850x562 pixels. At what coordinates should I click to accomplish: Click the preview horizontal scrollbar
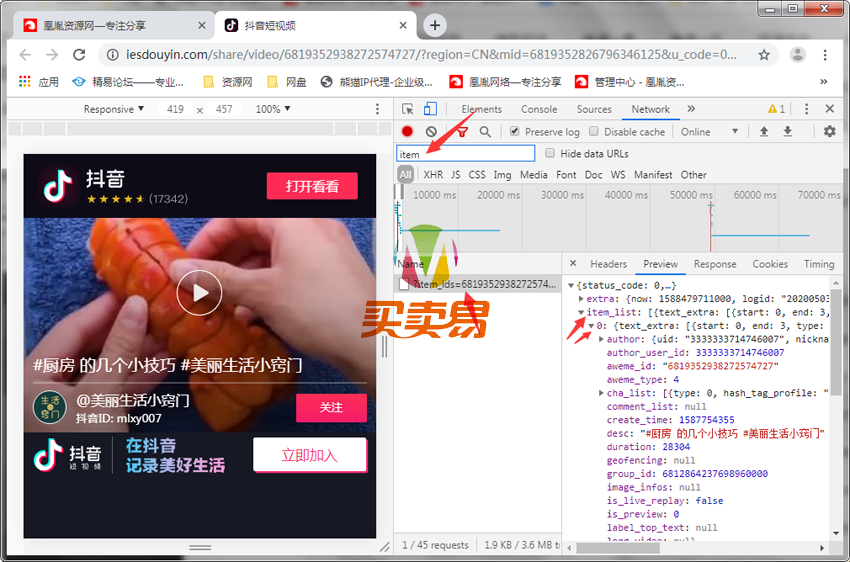tap(618, 548)
